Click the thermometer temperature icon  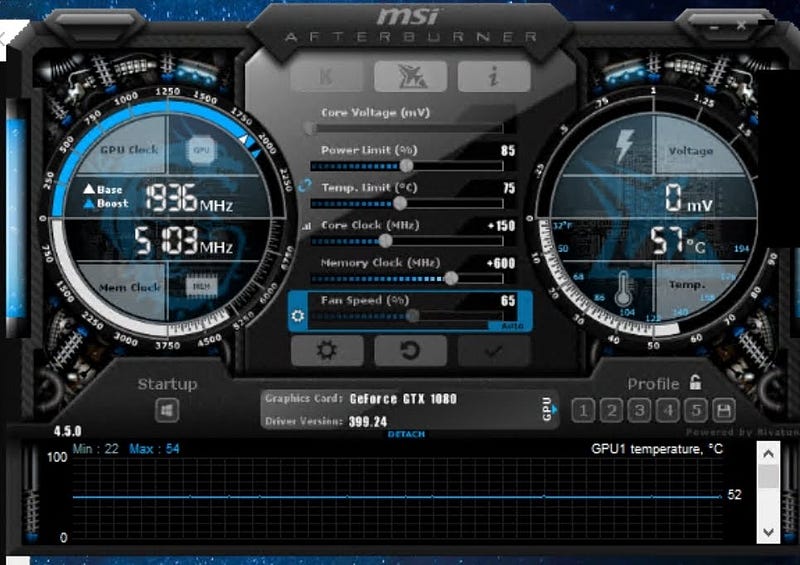coord(623,289)
